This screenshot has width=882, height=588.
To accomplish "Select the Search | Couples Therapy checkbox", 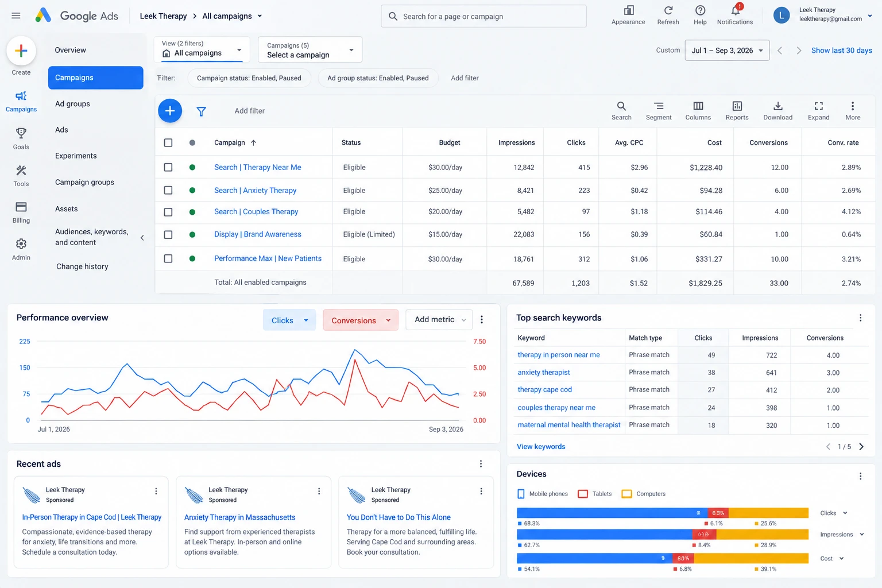I will 168,212.
